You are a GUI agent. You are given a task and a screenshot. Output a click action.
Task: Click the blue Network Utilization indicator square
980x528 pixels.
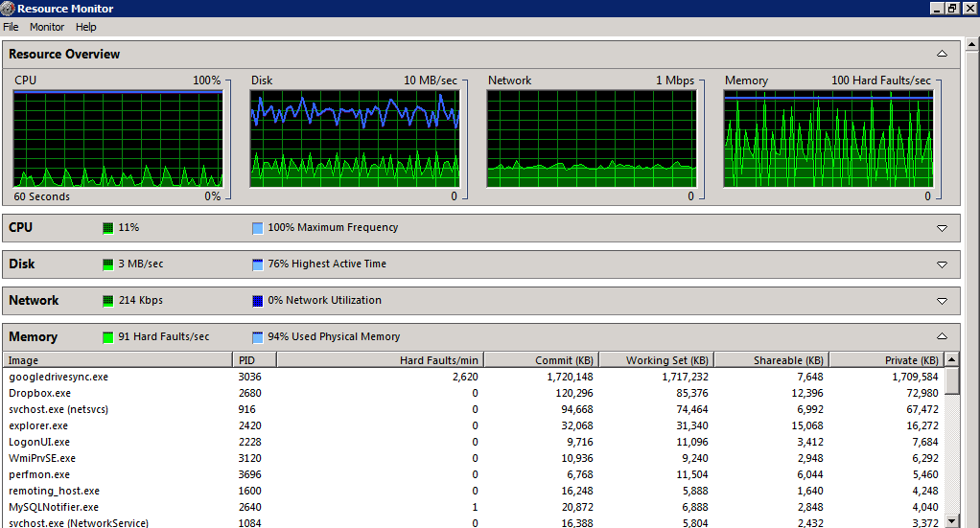coord(257,301)
